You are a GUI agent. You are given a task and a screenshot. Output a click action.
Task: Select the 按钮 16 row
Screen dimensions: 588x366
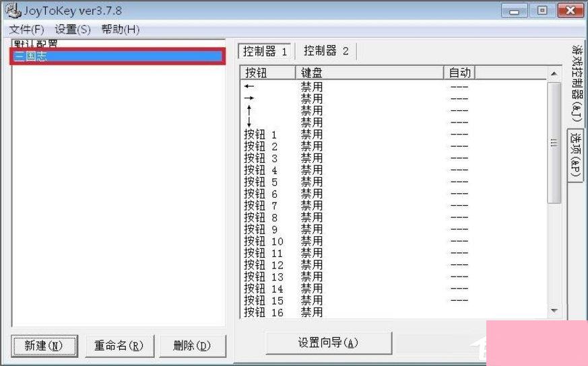[393, 312]
